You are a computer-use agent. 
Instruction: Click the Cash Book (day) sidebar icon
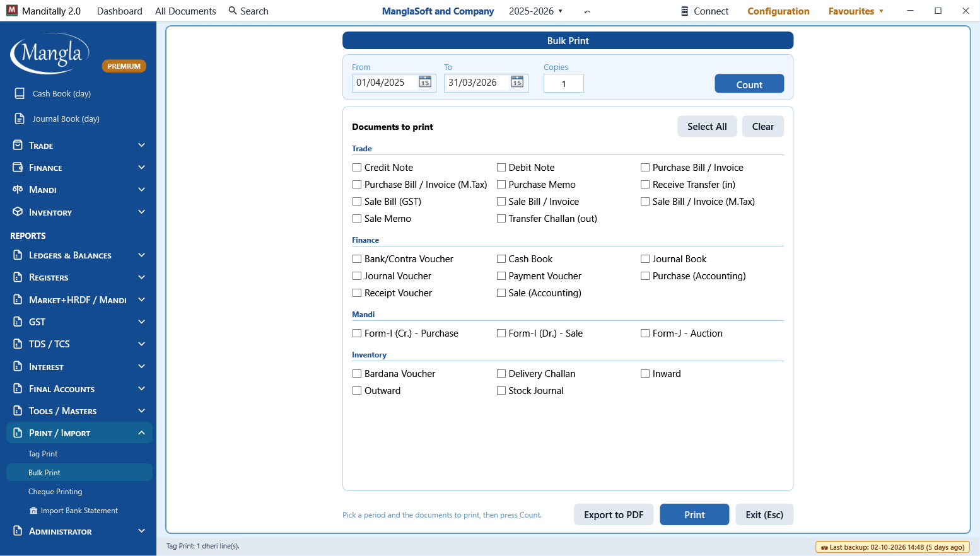(20, 93)
